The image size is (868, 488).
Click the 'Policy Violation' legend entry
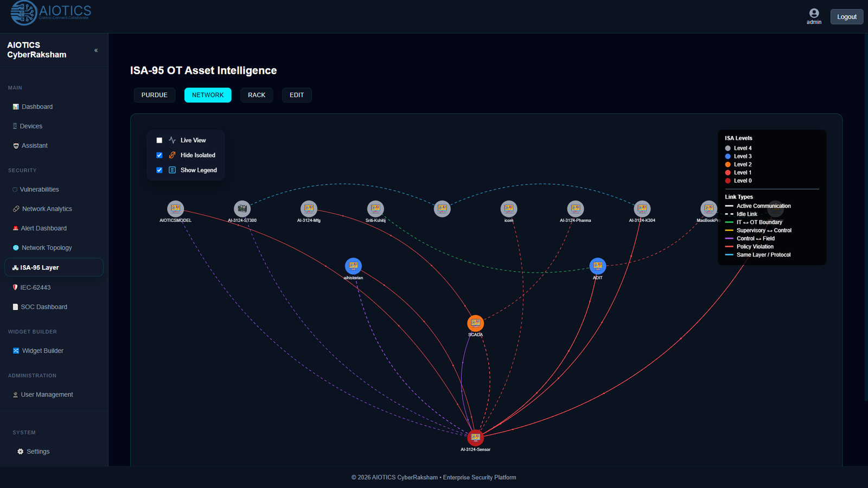(x=749, y=247)
